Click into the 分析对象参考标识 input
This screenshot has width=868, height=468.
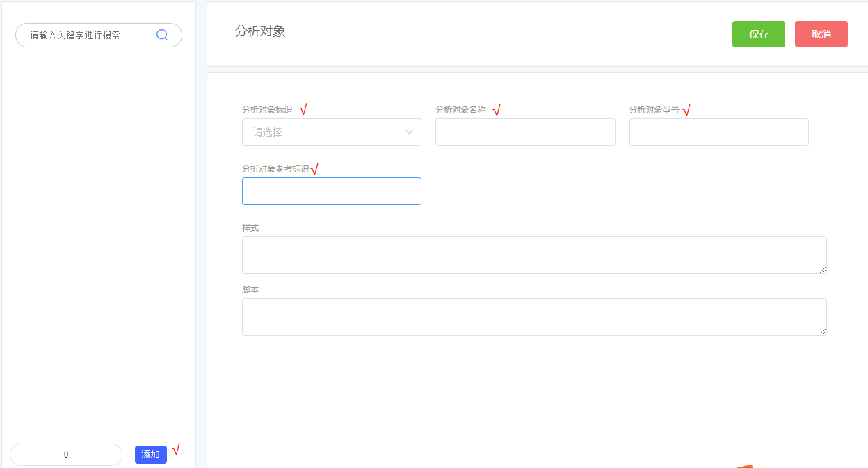(x=331, y=191)
